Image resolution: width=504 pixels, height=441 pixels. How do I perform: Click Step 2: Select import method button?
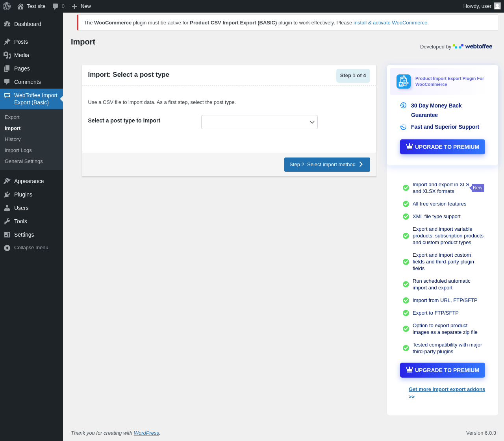[327, 165]
